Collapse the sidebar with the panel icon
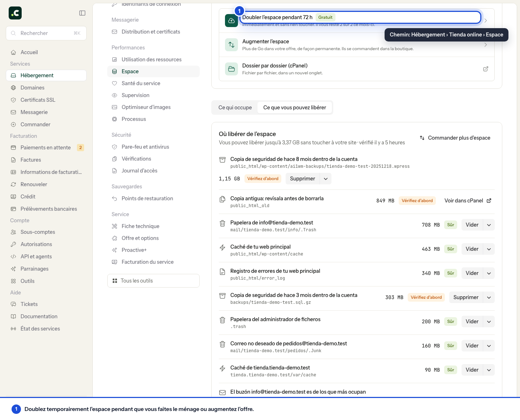Viewport: 520px width, 420px height. point(82,13)
